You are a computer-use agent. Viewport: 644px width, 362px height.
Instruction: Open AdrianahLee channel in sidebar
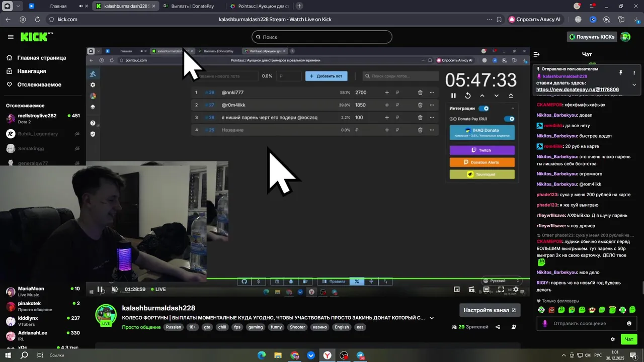[x=43, y=335]
